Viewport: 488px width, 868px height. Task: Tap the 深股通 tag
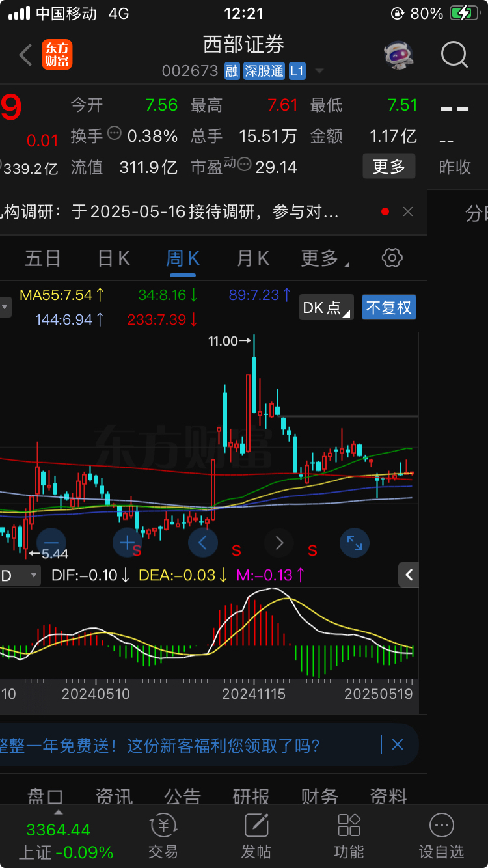coord(264,71)
